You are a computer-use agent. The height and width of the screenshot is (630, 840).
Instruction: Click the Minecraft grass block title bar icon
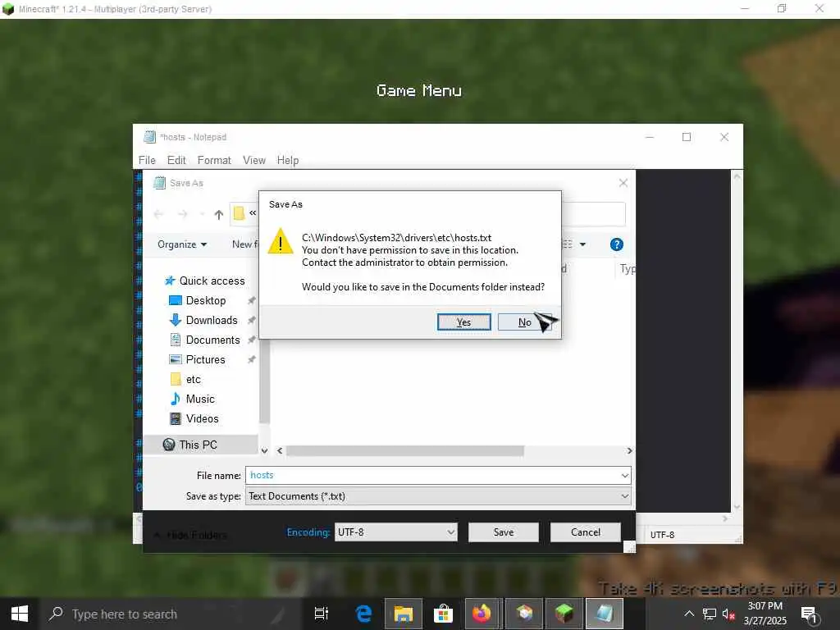(x=8, y=9)
